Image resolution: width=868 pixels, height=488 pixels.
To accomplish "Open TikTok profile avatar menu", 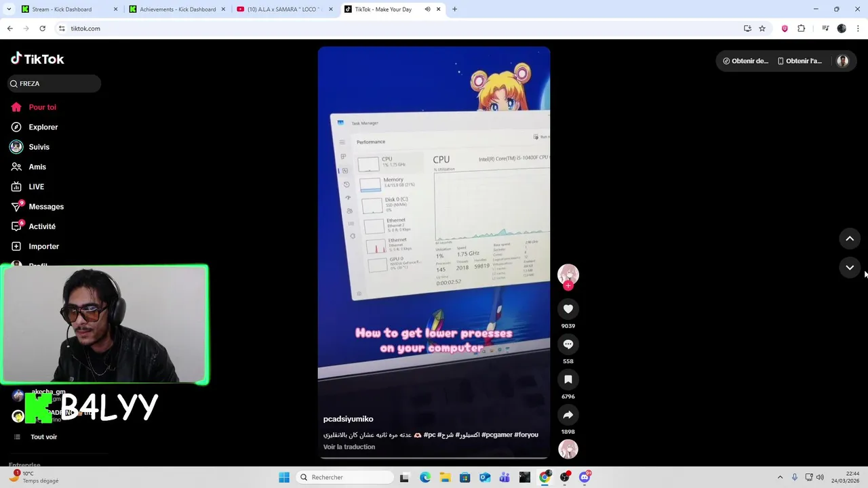I will tap(843, 61).
